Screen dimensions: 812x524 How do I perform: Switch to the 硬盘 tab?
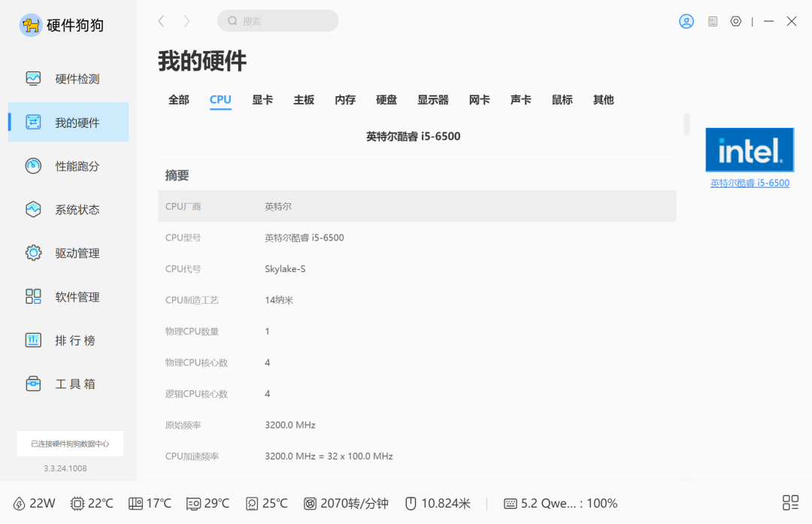386,99
